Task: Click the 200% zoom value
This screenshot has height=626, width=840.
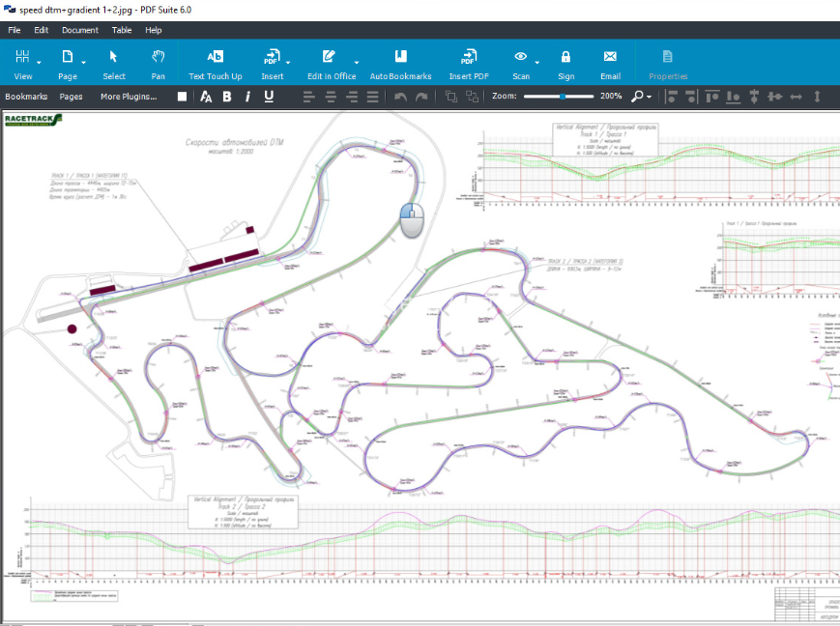Action: pyautogui.click(x=611, y=97)
